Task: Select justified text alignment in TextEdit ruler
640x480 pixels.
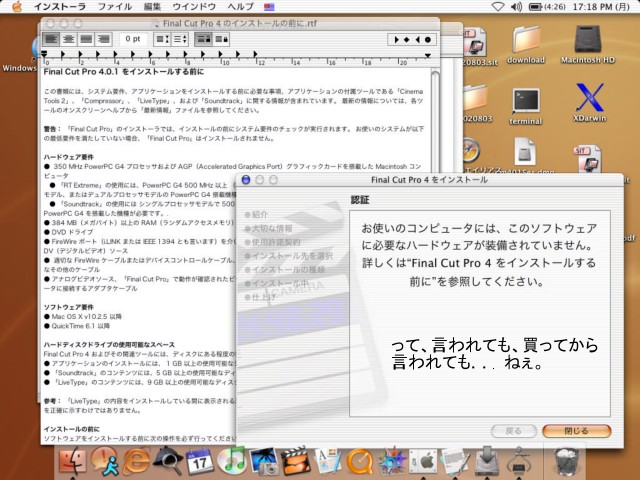Action: [x=86, y=39]
